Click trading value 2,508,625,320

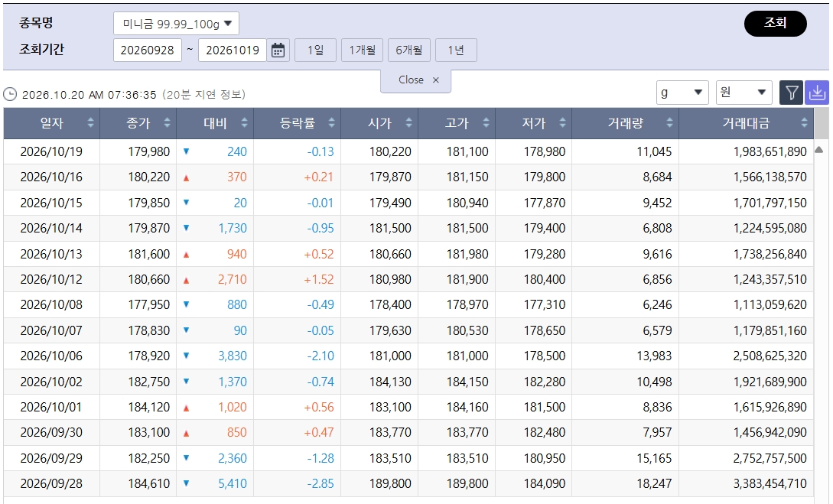click(x=770, y=356)
